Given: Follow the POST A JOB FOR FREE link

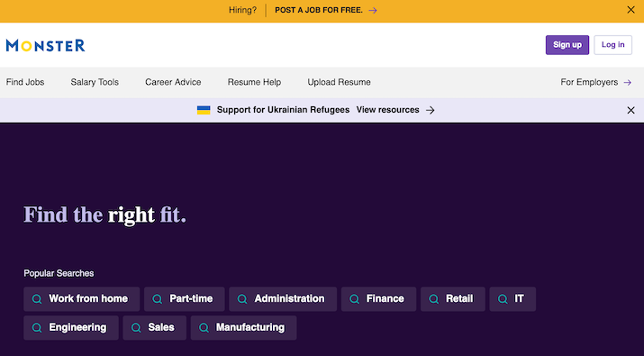Looking at the screenshot, I should tap(326, 10).
